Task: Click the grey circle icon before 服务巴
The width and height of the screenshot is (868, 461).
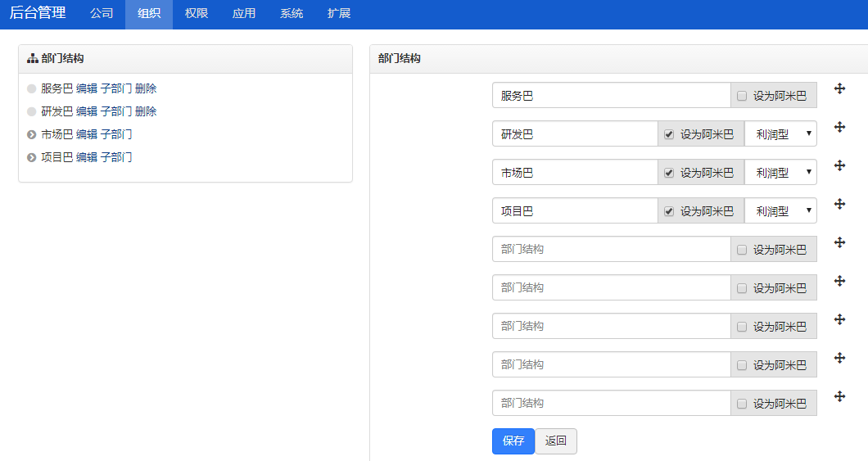Action: tap(32, 88)
